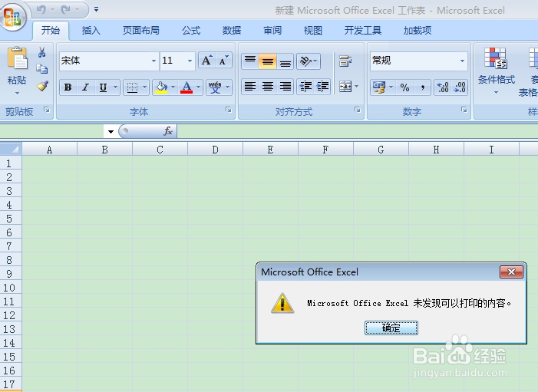Click the Cut scissors icon
This screenshot has height=392, width=538.
coord(42,52)
